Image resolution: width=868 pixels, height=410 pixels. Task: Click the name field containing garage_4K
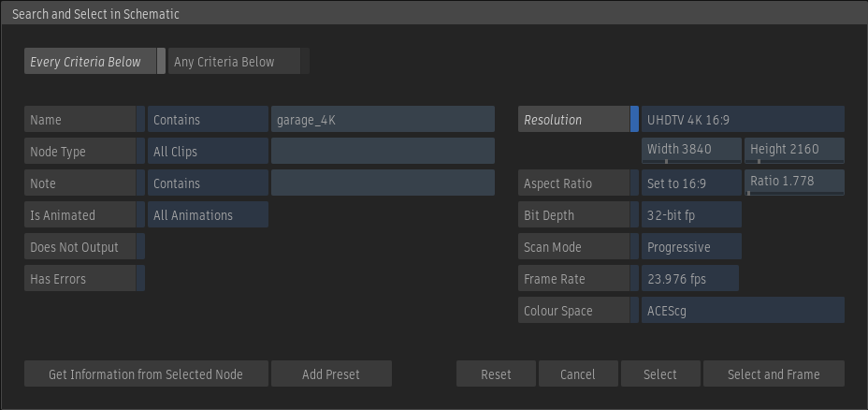click(x=382, y=120)
